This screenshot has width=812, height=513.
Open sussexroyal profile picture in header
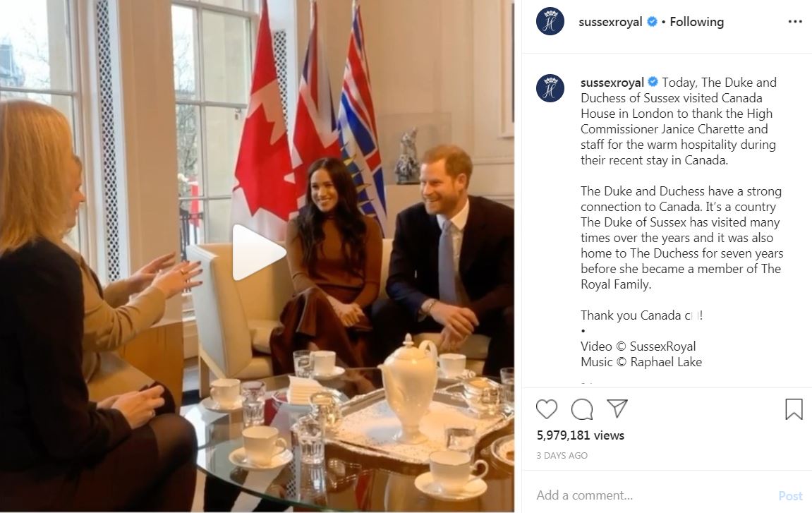click(550, 22)
